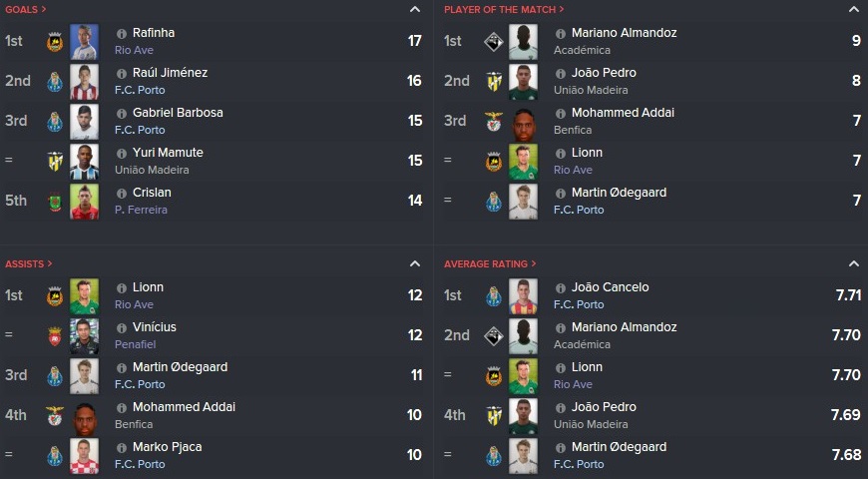Click Crislan's player portrait

[84, 202]
